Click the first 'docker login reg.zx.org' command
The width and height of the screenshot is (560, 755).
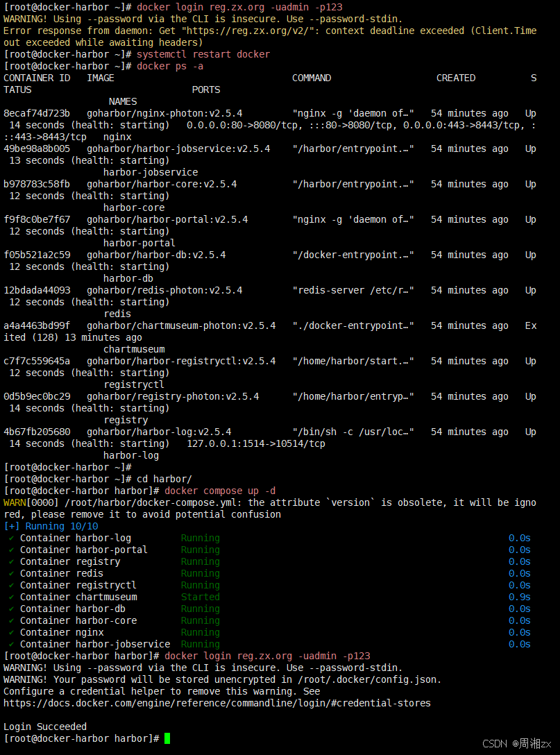[x=240, y=7]
